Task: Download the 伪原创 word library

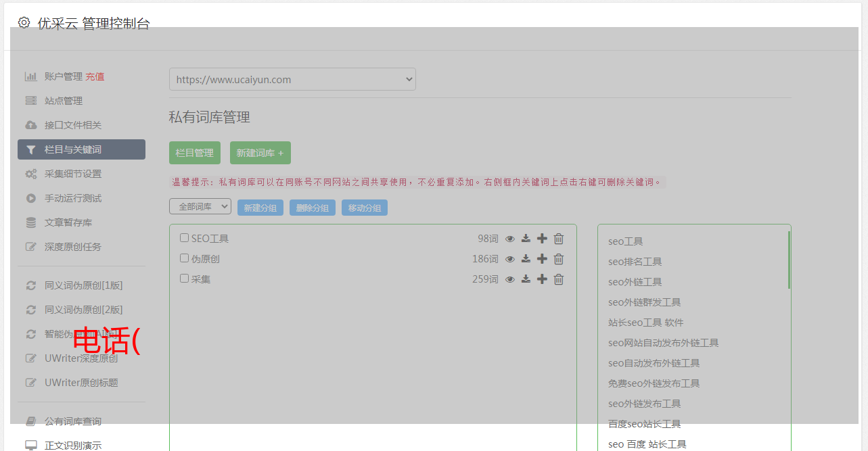Action: (x=526, y=259)
